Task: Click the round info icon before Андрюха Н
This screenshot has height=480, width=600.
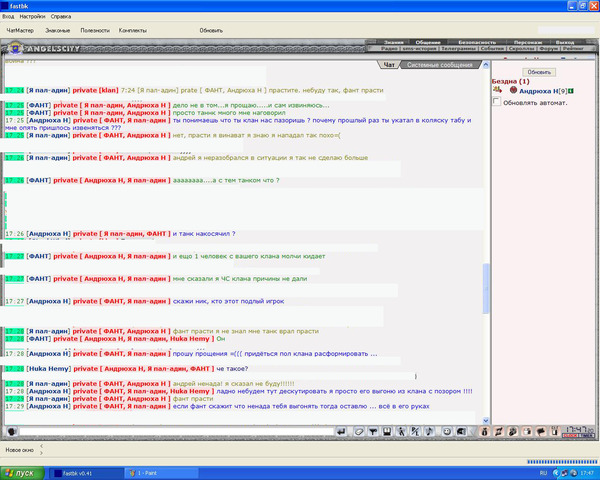Action: pyautogui.click(x=514, y=90)
